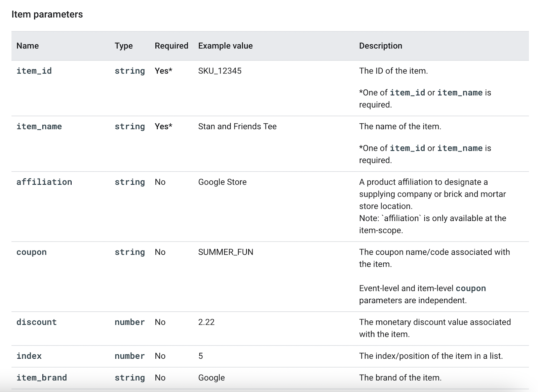538x392 pixels.
Task: Click the "Type" column header
Action: click(x=123, y=46)
